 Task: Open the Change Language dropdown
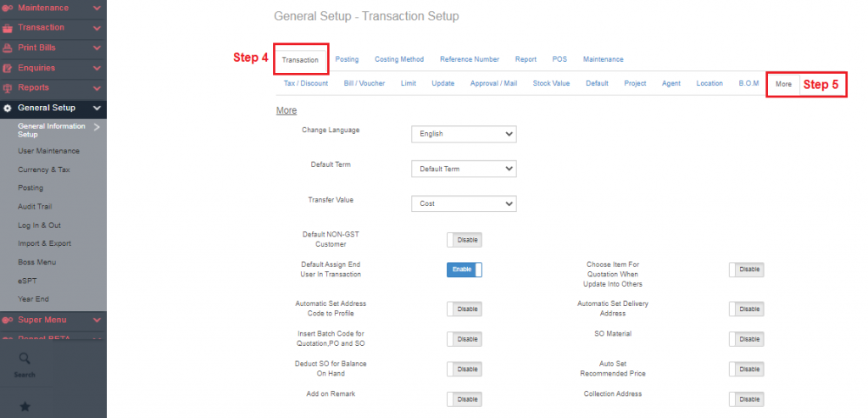point(463,134)
